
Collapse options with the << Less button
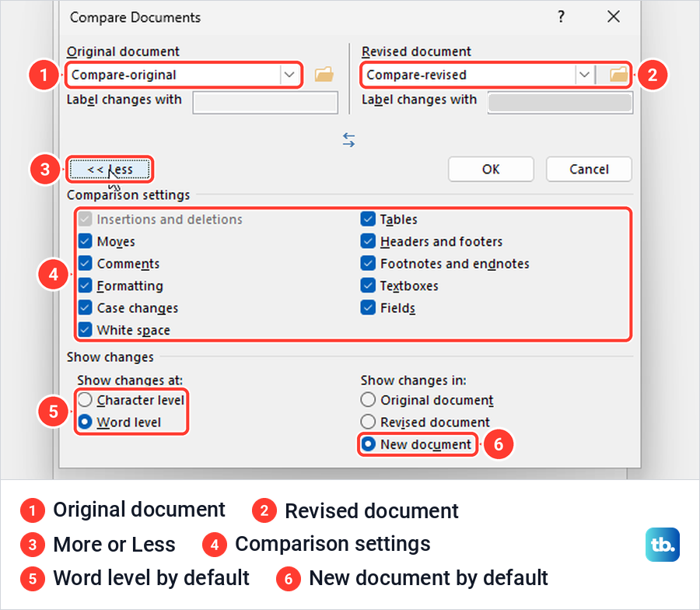click(110, 170)
